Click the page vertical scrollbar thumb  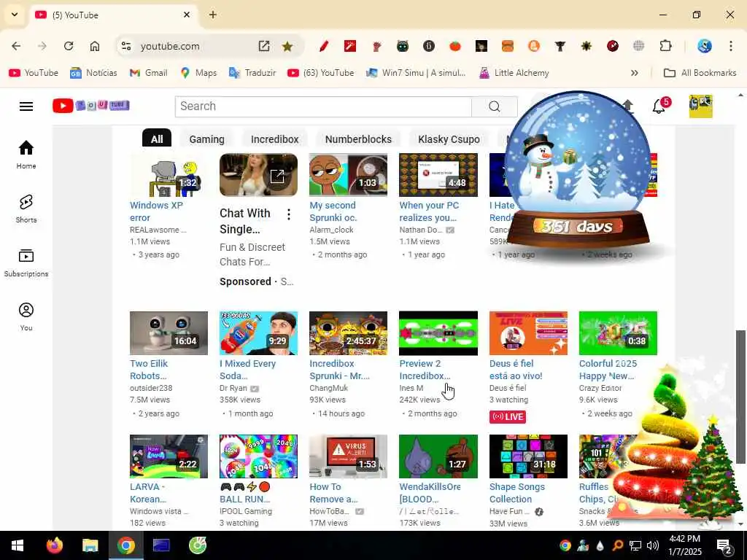(740, 396)
